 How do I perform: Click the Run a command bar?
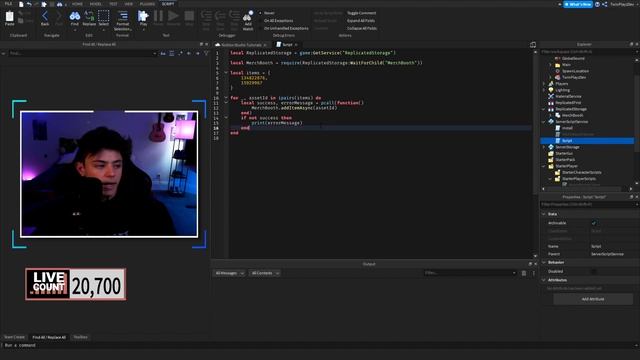(320, 345)
